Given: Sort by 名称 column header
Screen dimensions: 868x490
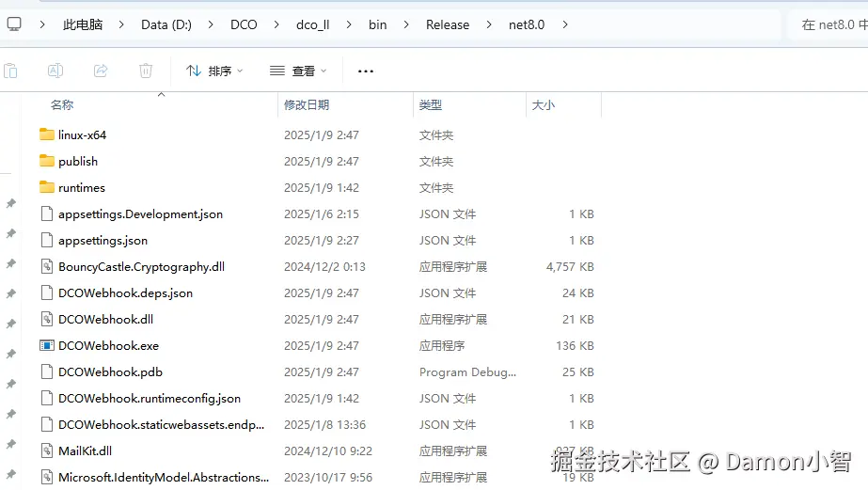Looking at the screenshot, I should 62,104.
